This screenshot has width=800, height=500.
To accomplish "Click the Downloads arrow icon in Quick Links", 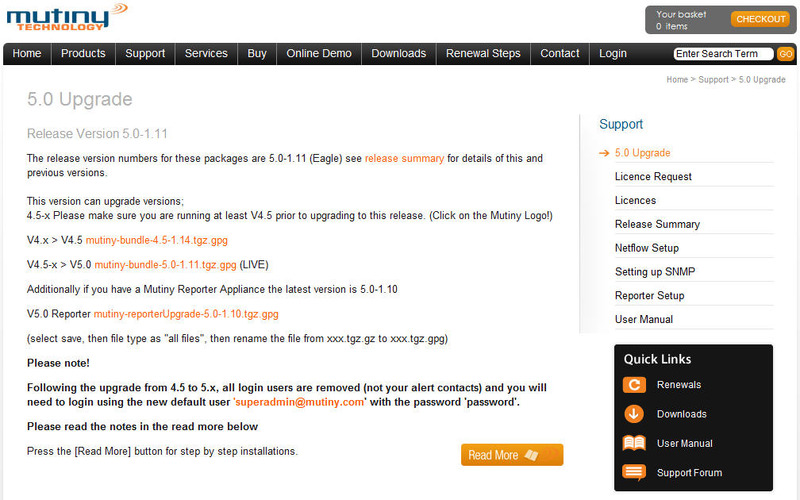I will (634, 414).
